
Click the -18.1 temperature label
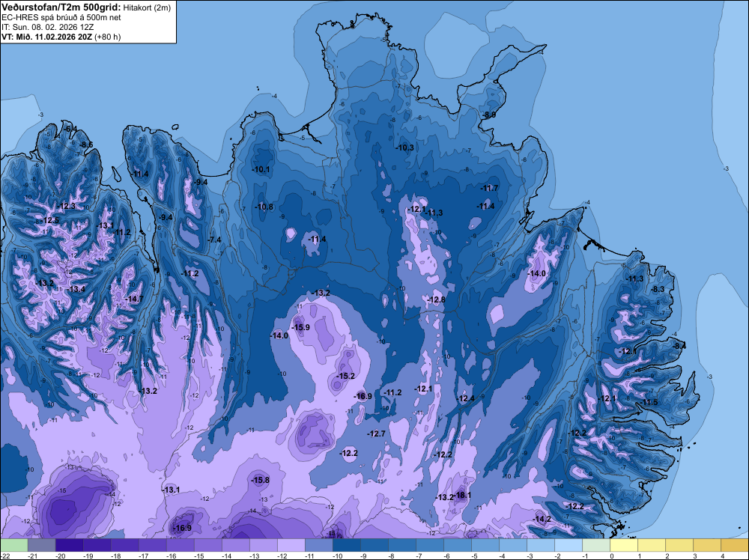463,495
